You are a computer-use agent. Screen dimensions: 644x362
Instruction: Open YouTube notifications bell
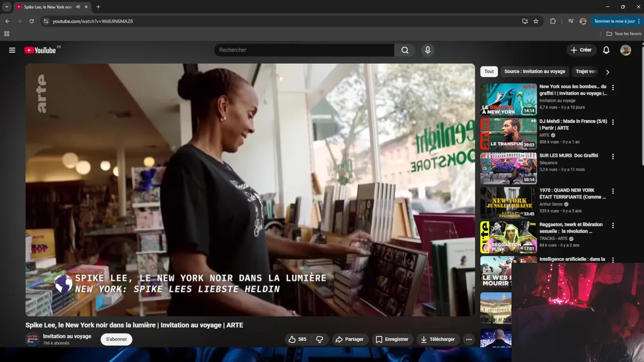pos(606,50)
